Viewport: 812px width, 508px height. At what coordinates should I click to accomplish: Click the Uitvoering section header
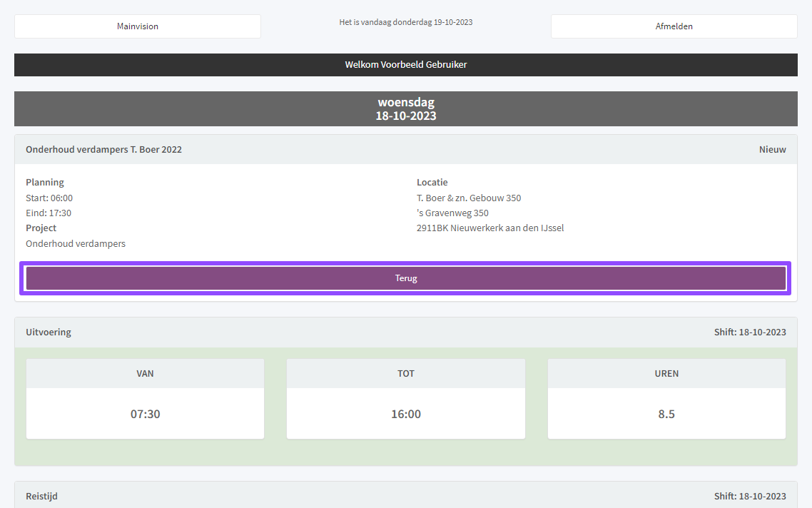pyautogui.click(x=49, y=332)
